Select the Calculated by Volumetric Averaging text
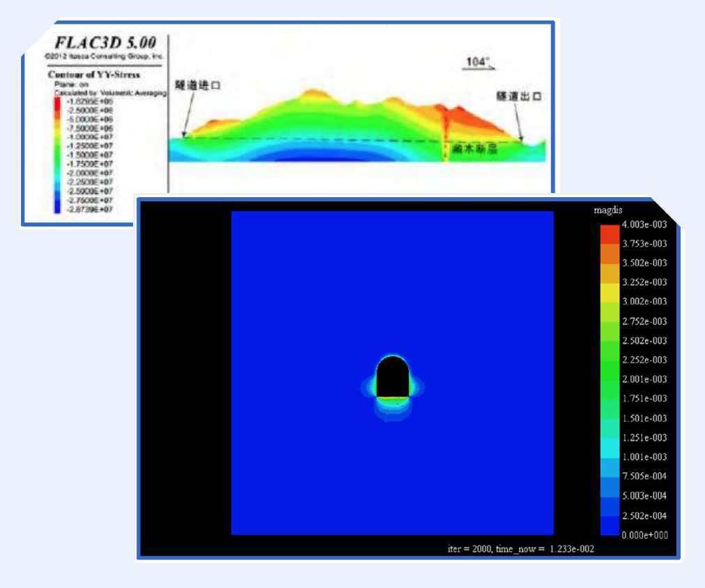The height and width of the screenshot is (588, 705). (110, 93)
